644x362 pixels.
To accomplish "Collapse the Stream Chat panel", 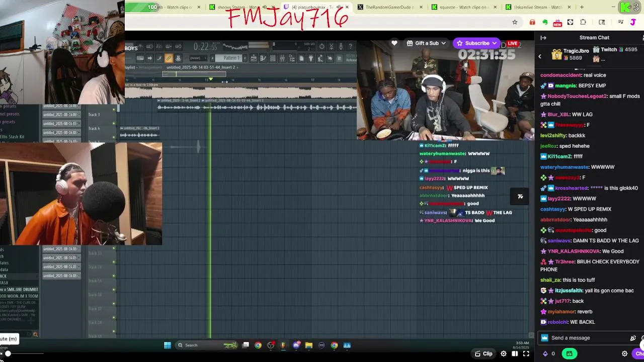I will click(543, 38).
